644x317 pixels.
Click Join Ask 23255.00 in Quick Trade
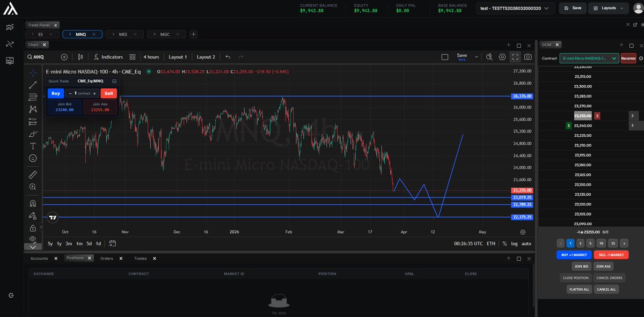pos(100,107)
